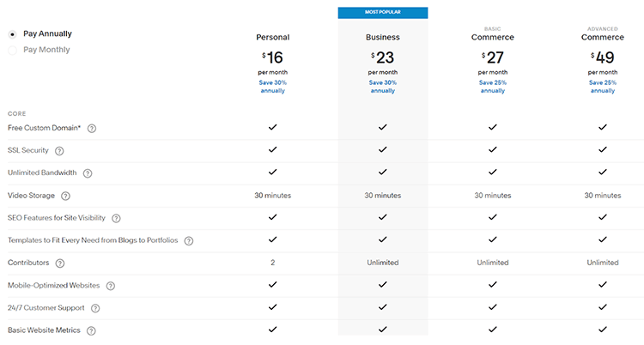Click Save 25% annually under $27 plan
This screenshot has width=644, height=345.
492,86
